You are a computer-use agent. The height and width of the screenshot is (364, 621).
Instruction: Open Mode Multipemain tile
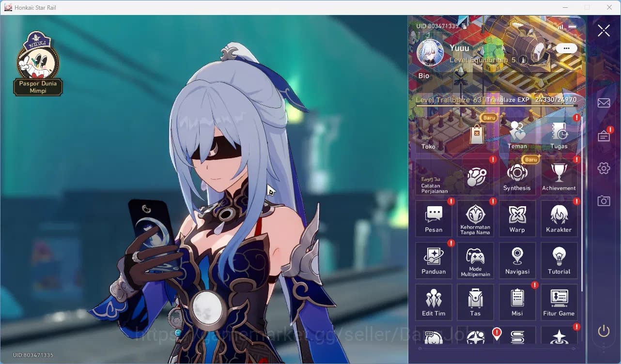[475, 260]
